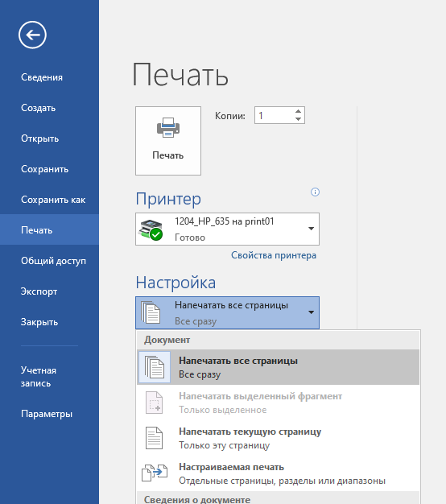Choose Учетная запись in the sidebar

pos(38,377)
